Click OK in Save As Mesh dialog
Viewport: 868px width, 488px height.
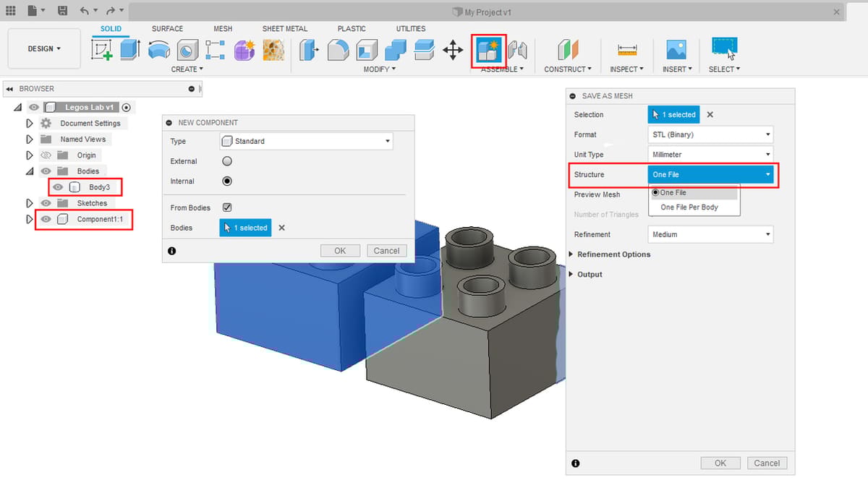point(720,463)
